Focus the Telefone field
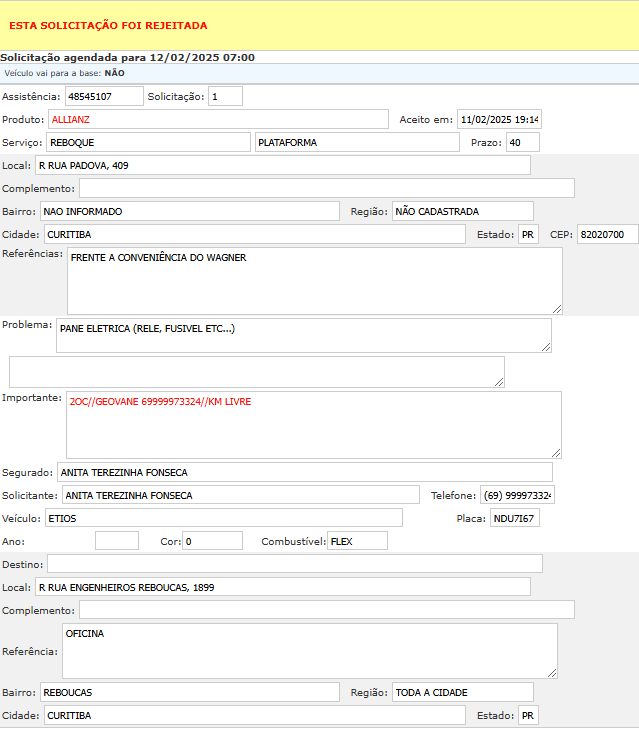Image resolution: width=639 pixels, height=740 pixels. coord(516,495)
